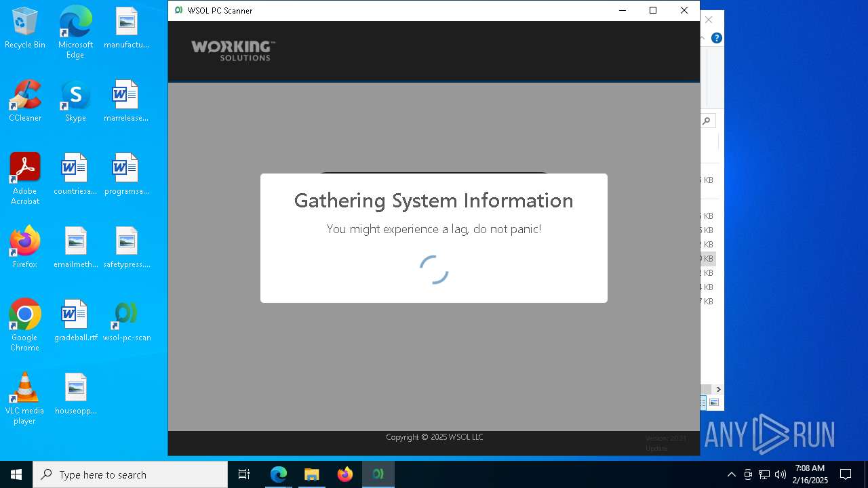The height and width of the screenshot is (488, 868).
Task: Launch Microsoft Edge from the desktop
Action: [75, 33]
